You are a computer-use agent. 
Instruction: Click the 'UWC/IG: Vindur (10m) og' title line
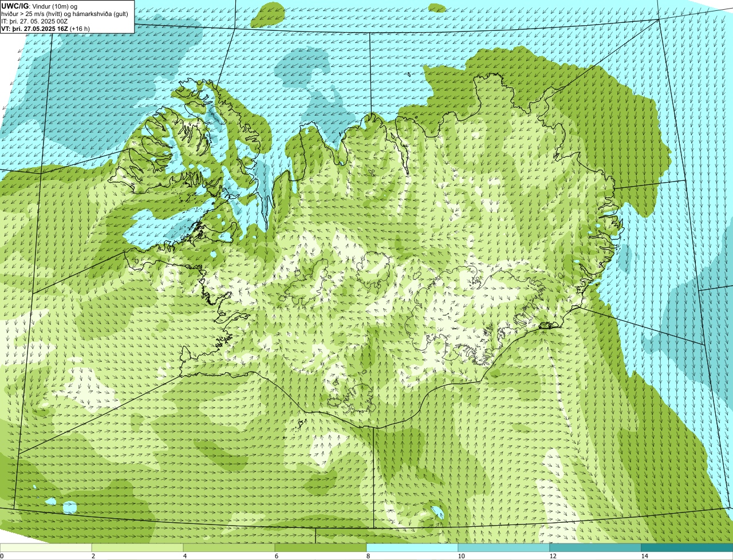40,6
